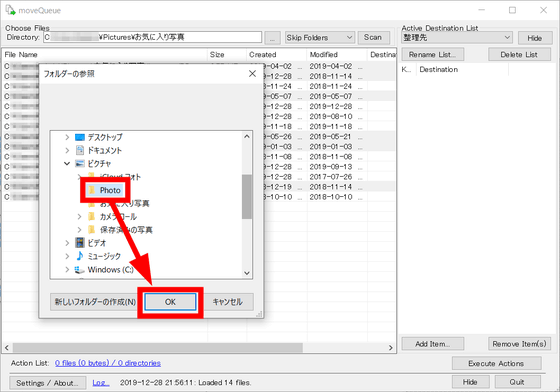This screenshot has height=392, width=560.
Task: Expand the 保存済みの写真 tree node
Action: point(80,230)
